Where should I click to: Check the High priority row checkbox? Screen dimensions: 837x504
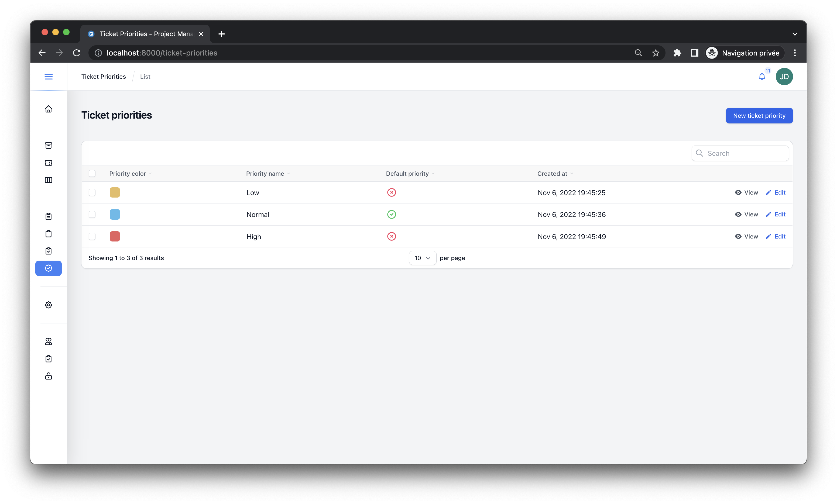92,236
